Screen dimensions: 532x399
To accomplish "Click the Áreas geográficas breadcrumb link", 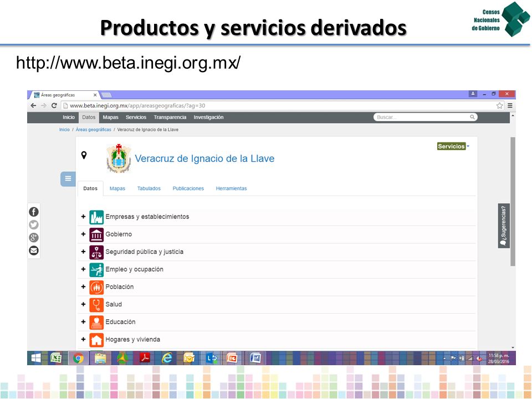I will [93, 130].
